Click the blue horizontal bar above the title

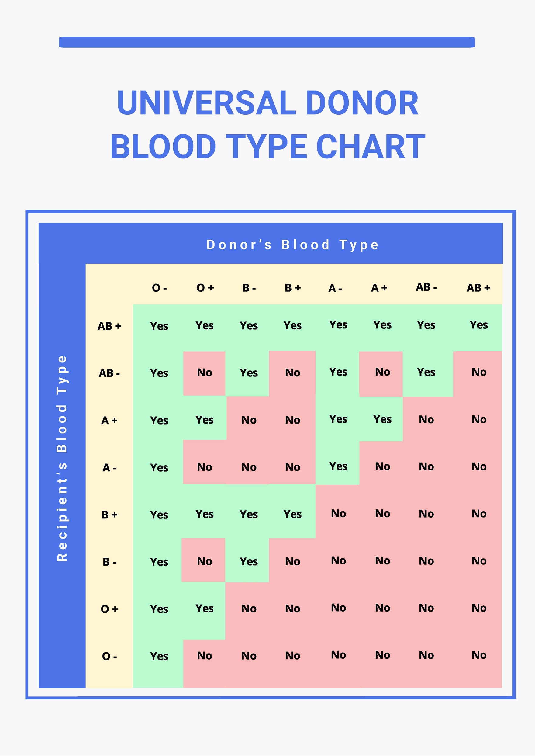[x=267, y=42]
